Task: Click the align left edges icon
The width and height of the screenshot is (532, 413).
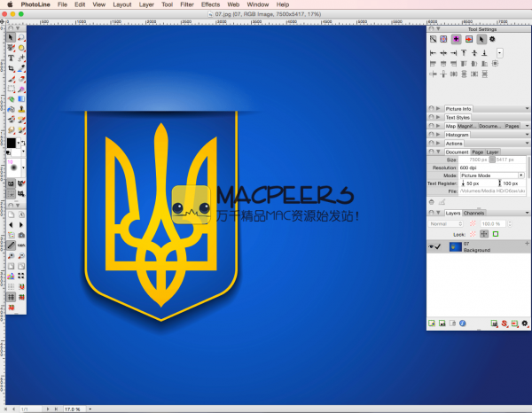Action: click(x=433, y=53)
